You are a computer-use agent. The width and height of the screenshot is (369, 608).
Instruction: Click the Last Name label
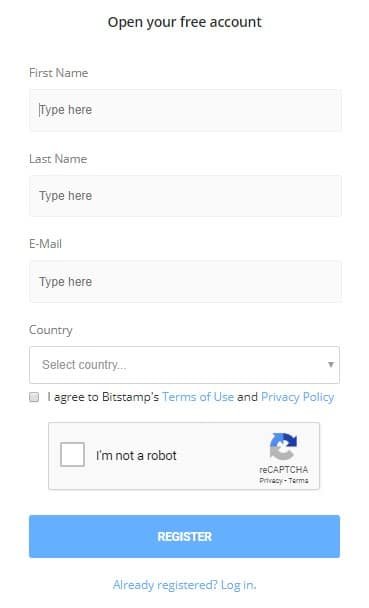58,159
